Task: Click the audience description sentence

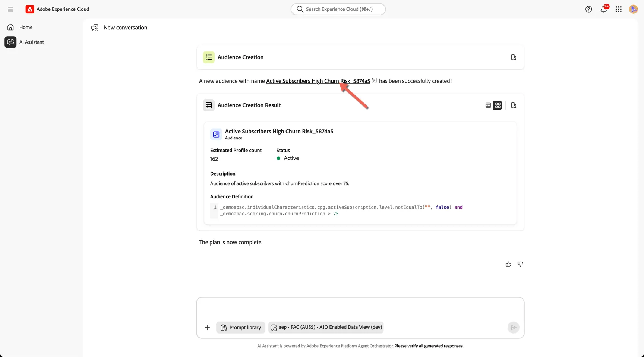Action: [x=280, y=184]
